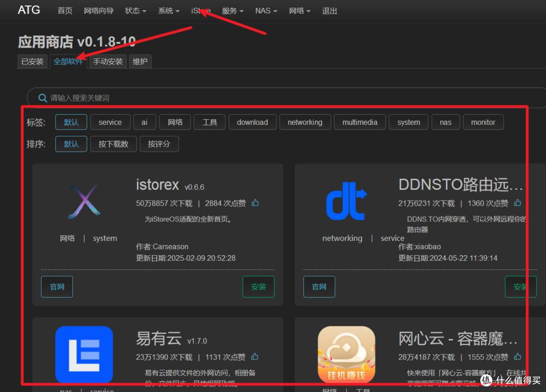This screenshot has width=546, height=392.
Task: Filter apps by multimedia tag
Action: [360, 122]
